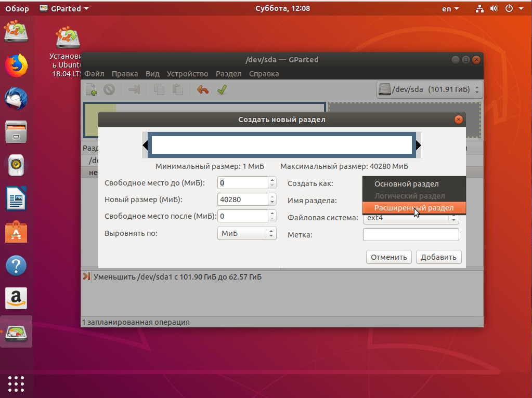The height and width of the screenshot is (398, 532).
Task: Open the Устройство menu
Action: pyautogui.click(x=187, y=74)
